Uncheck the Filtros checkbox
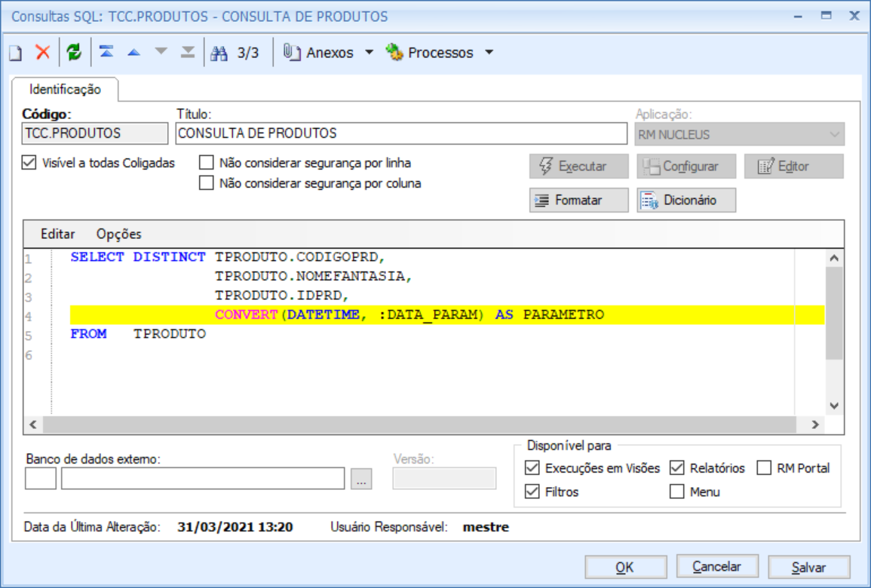This screenshot has width=871, height=588. point(532,492)
